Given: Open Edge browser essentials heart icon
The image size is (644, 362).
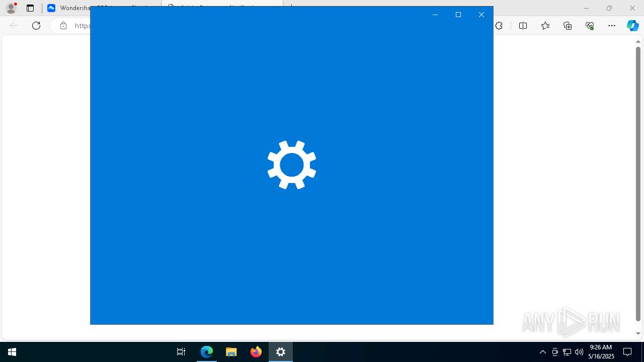Looking at the screenshot, I should [x=590, y=26].
